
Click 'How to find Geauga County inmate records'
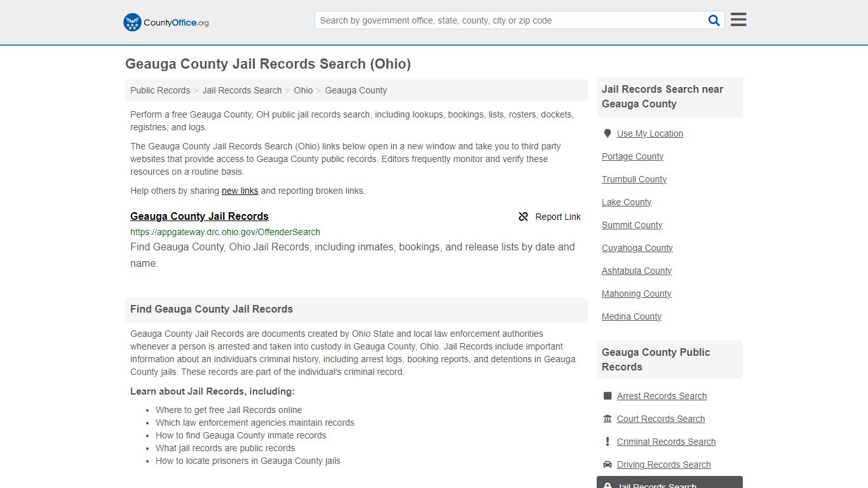241,435
